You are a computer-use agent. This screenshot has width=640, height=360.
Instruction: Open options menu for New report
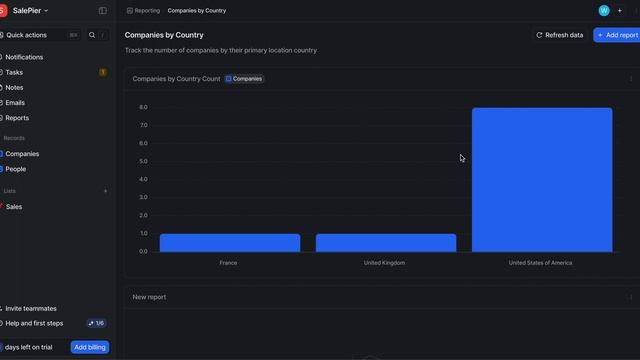[x=631, y=297]
